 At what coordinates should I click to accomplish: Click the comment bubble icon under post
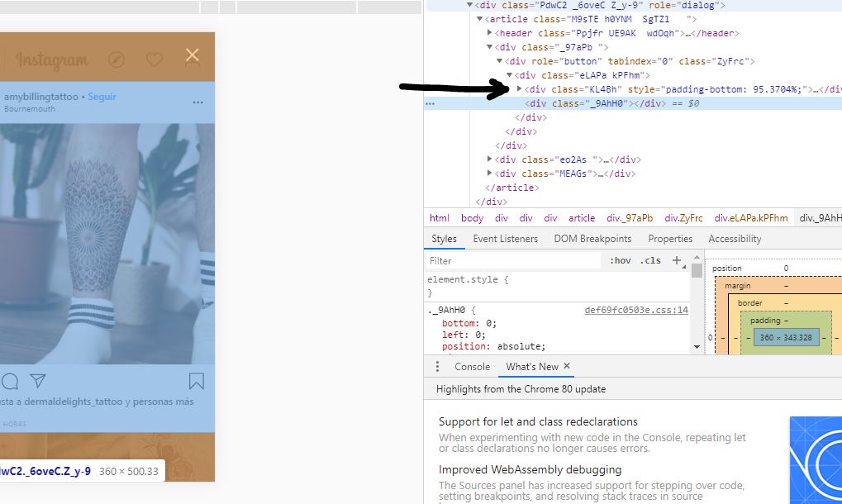(x=10, y=381)
